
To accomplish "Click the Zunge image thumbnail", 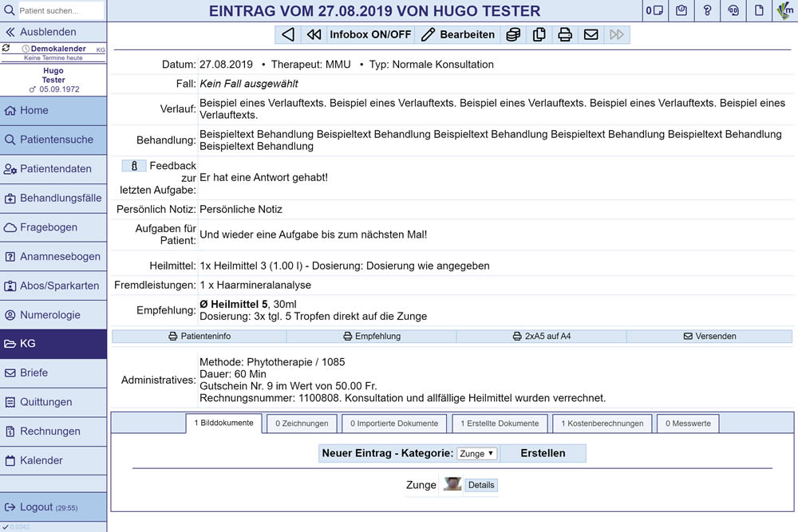I will click(452, 484).
